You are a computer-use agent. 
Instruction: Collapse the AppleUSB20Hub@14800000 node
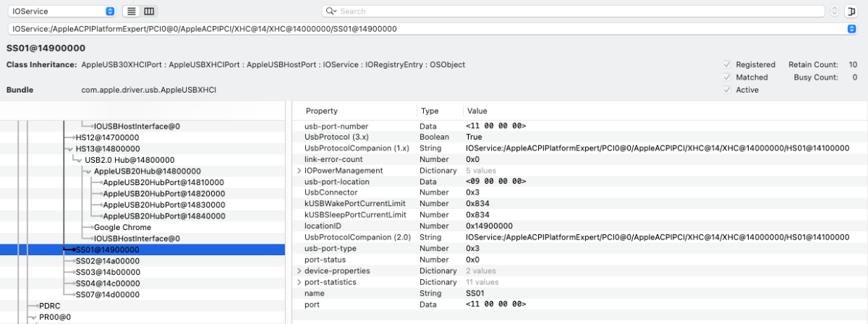(x=88, y=171)
